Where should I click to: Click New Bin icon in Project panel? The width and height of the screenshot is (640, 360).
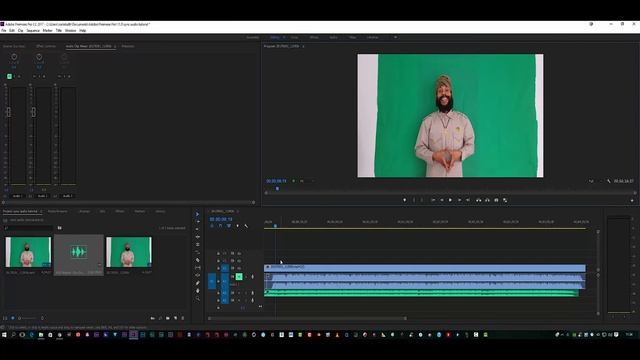click(x=168, y=318)
